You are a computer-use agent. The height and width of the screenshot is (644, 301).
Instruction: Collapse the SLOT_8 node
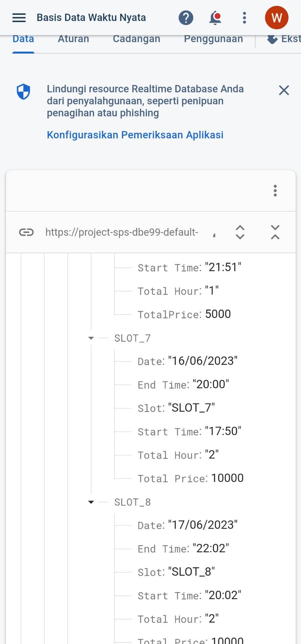[x=91, y=502]
